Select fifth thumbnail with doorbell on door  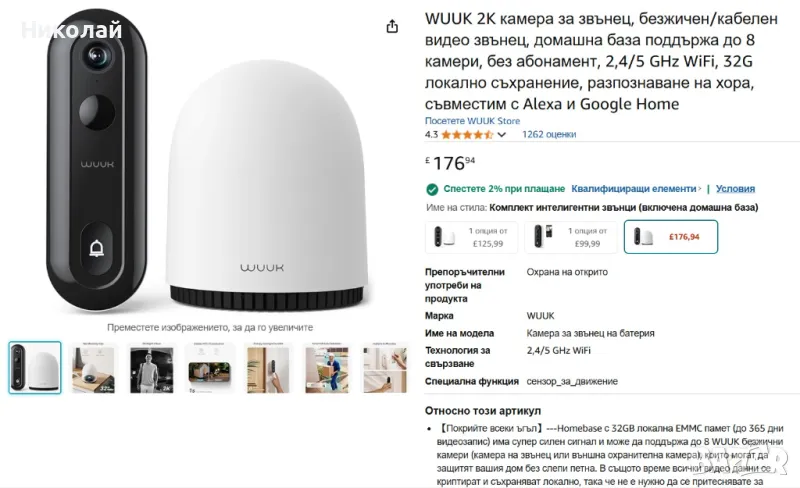click(268, 369)
